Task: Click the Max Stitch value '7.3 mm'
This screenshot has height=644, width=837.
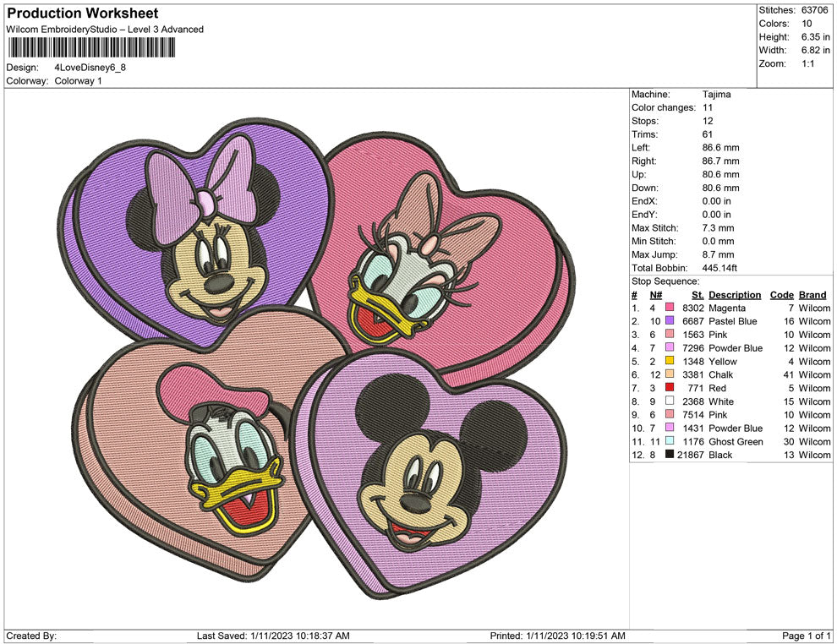Action: coord(718,228)
